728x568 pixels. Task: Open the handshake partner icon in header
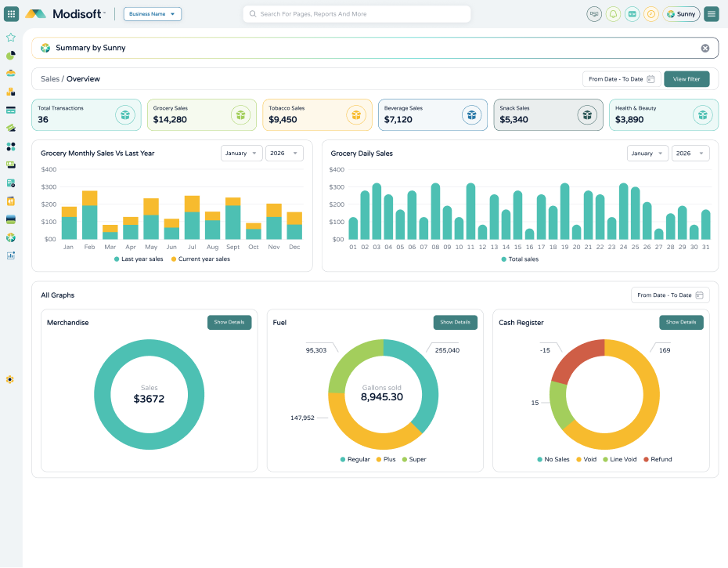click(x=594, y=14)
